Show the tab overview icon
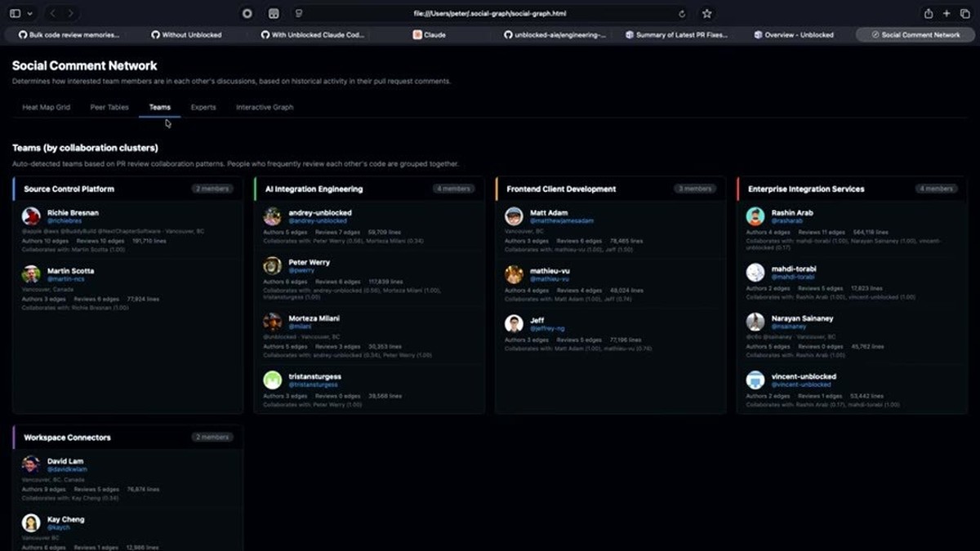The image size is (980, 551). [x=965, y=13]
